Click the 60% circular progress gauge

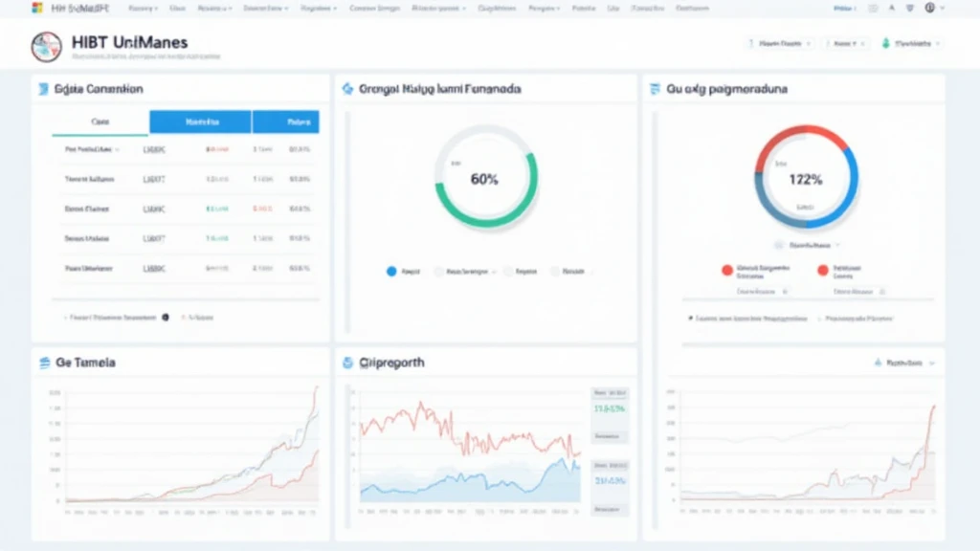tap(485, 177)
